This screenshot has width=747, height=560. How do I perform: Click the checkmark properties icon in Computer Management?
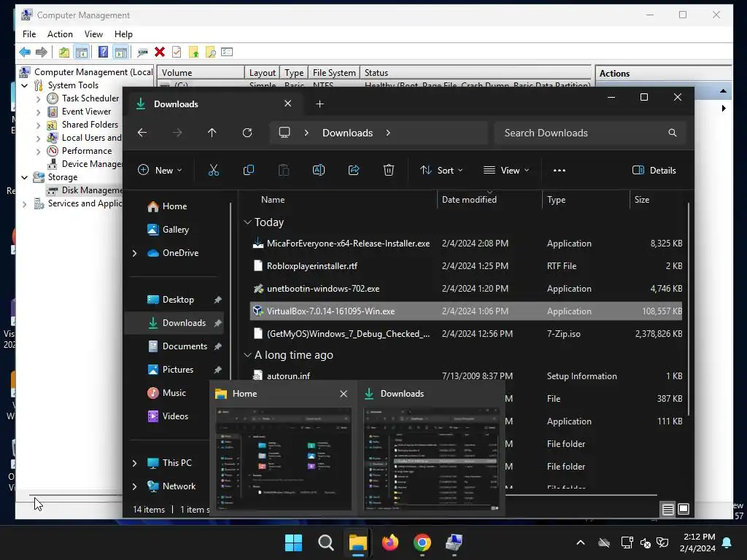[x=177, y=52]
